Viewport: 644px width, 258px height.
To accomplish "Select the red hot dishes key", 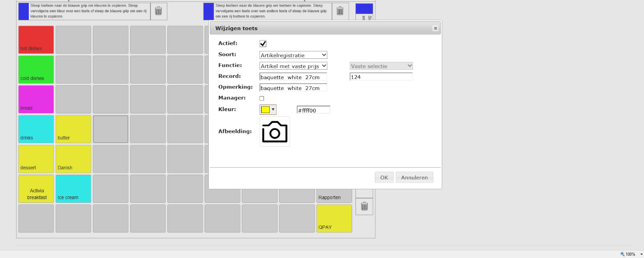I will tap(36, 40).
